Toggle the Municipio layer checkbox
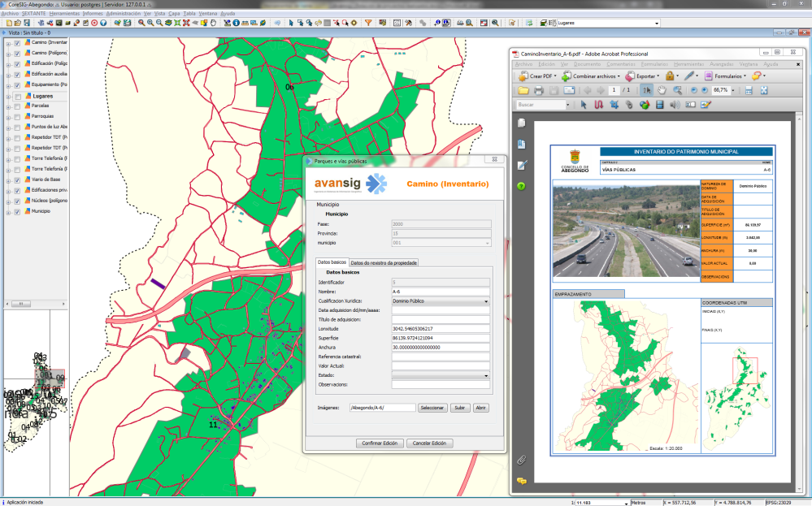 point(17,212)
